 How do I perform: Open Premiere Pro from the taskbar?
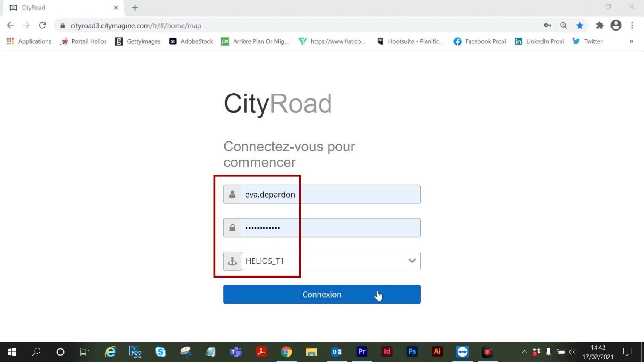coord(362,352)
